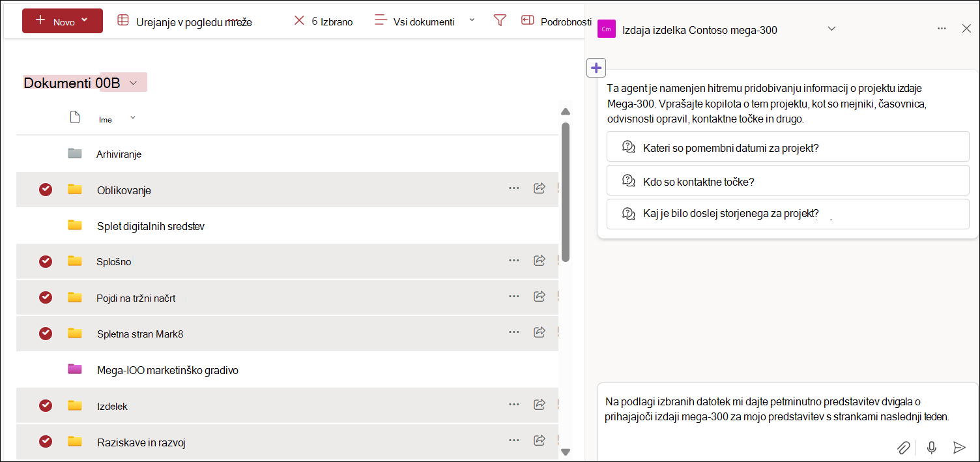Click the filter funnel icon

(x=500, y=21)
